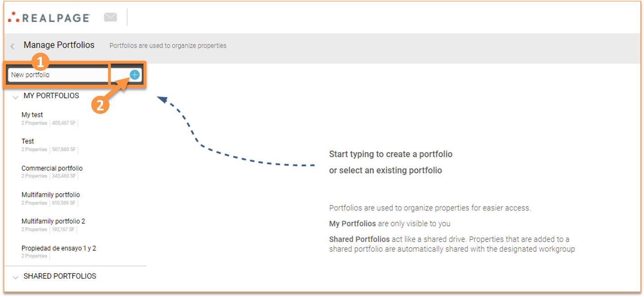The height and width of the screenshot is (297, 644).
Task: Click the RealPage logo
Action: (47, 17)
